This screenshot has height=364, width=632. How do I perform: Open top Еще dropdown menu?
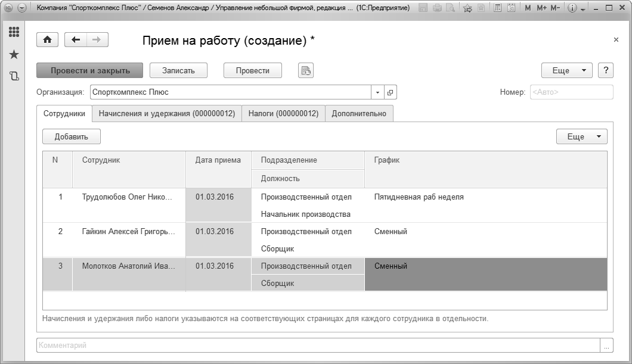[x=566, y=70]
